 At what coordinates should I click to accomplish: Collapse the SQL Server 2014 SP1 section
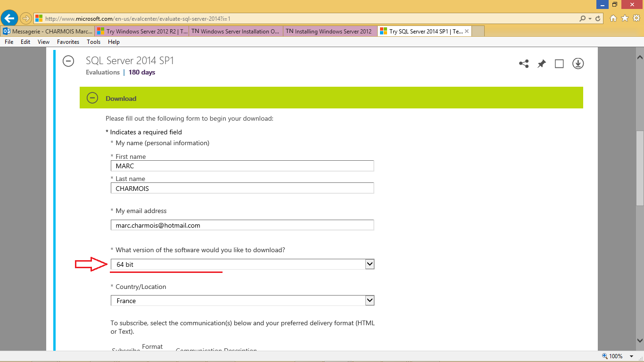pos(68,61)
